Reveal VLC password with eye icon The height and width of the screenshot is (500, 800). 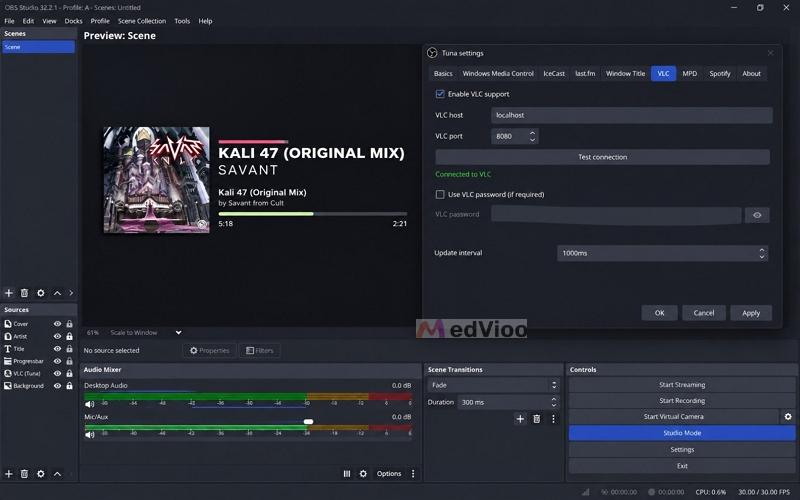pos(757,215)
